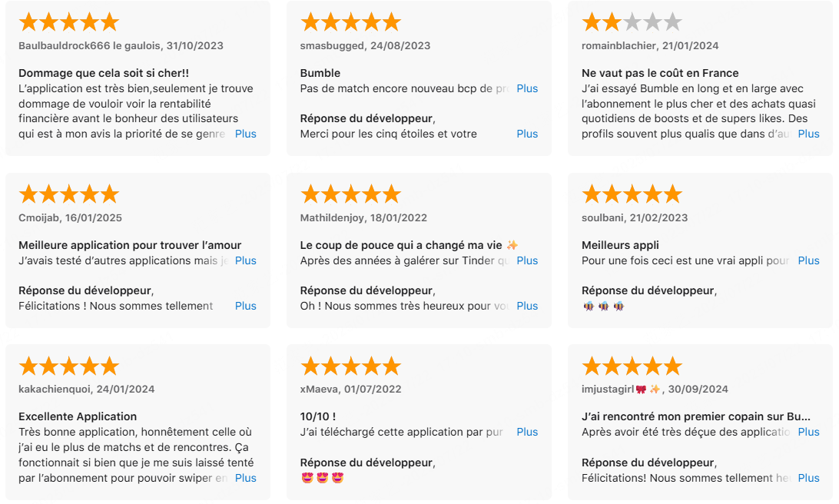Click the star rating on Cmoijab's review
This screenshot has height=504, width=839.
click(x=69, y=194)
